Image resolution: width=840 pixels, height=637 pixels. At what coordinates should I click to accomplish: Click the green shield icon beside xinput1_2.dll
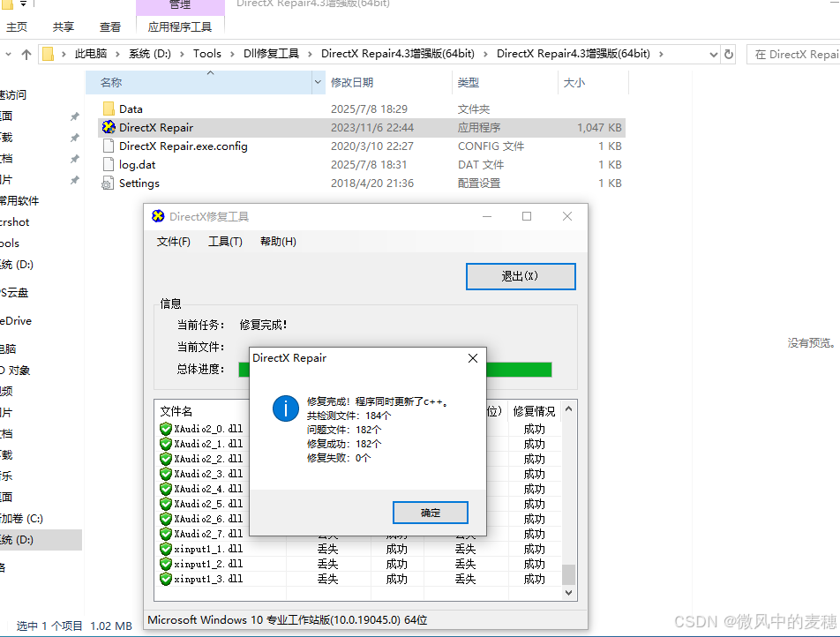point(166,564)
